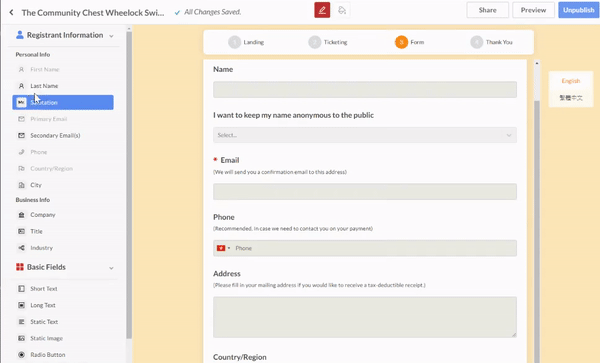600x363 pixels.
Task: Click the left sidebar vertical scrollbar
Action: pyautogui.click(x=129, y=185)
